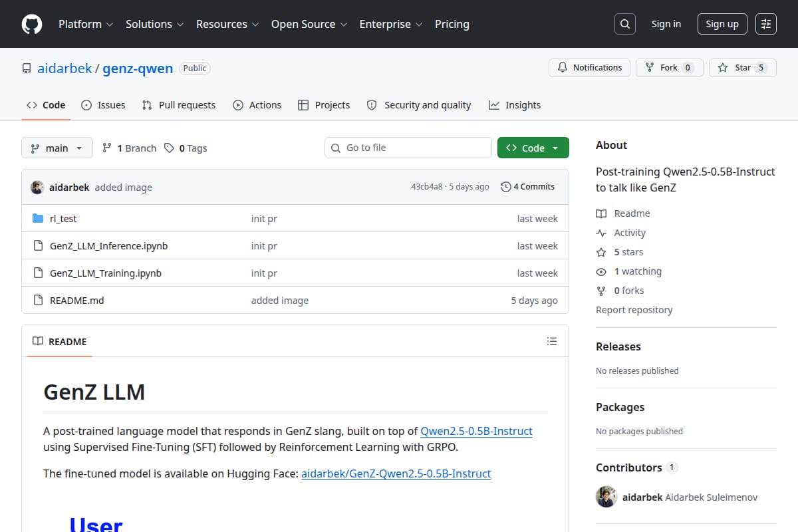Expand the Enterprise menu
Screen dimensions: 798x532
click(391, 24)
